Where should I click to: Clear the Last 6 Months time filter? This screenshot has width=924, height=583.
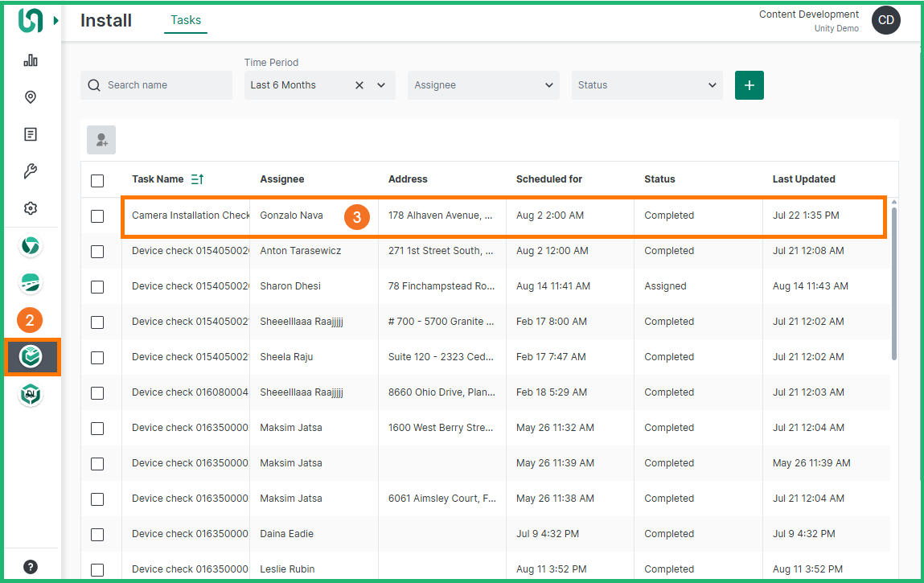359,85
